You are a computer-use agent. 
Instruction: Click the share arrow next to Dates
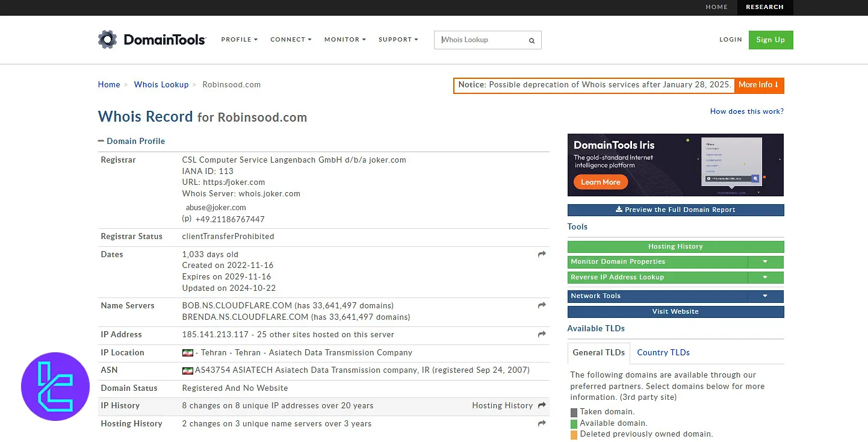tap(541, 255)
